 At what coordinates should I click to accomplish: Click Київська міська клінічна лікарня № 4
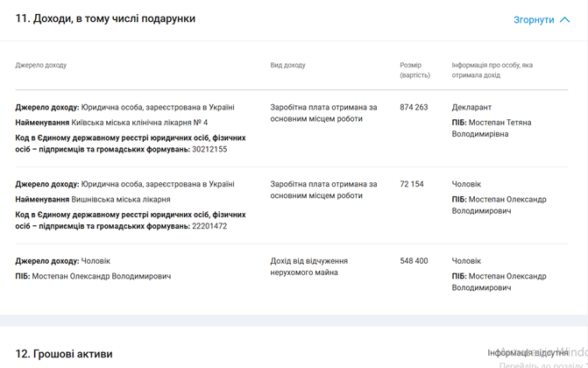tap(139, 123)
